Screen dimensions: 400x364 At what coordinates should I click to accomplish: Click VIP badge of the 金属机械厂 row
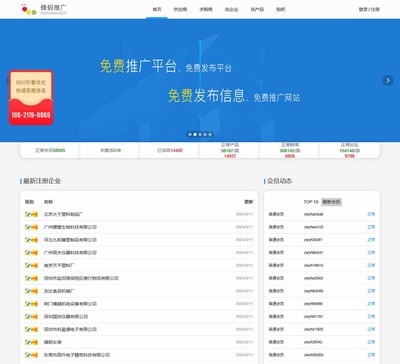coord(31,291)
